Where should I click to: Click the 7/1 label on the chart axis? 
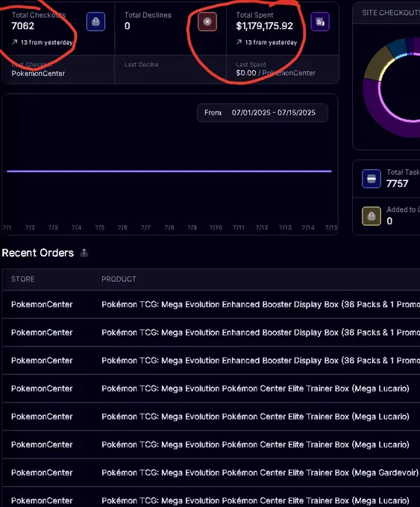[7, 227]
